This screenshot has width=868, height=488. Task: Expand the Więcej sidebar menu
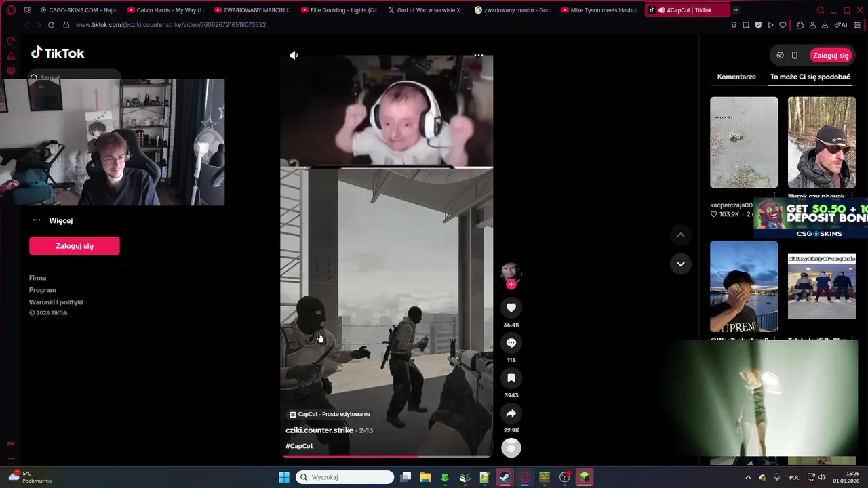click(53, 220)
